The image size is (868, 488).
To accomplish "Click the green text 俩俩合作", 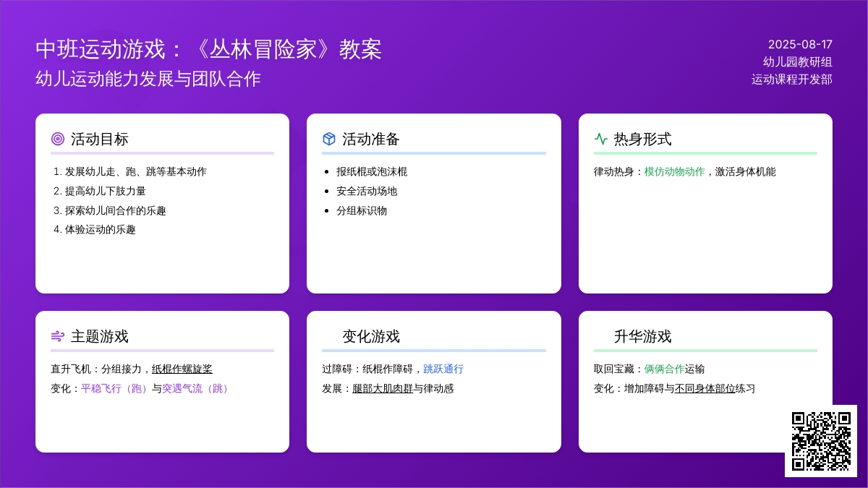I will click(665, 369).
